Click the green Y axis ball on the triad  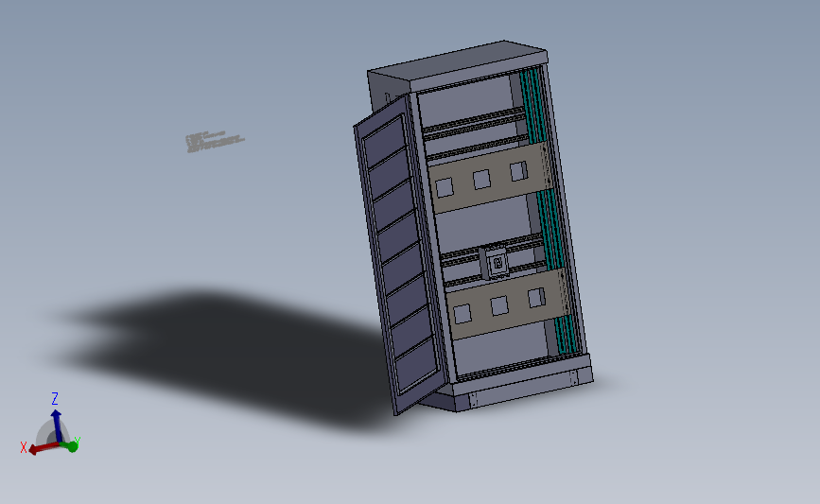click(72, 446)
